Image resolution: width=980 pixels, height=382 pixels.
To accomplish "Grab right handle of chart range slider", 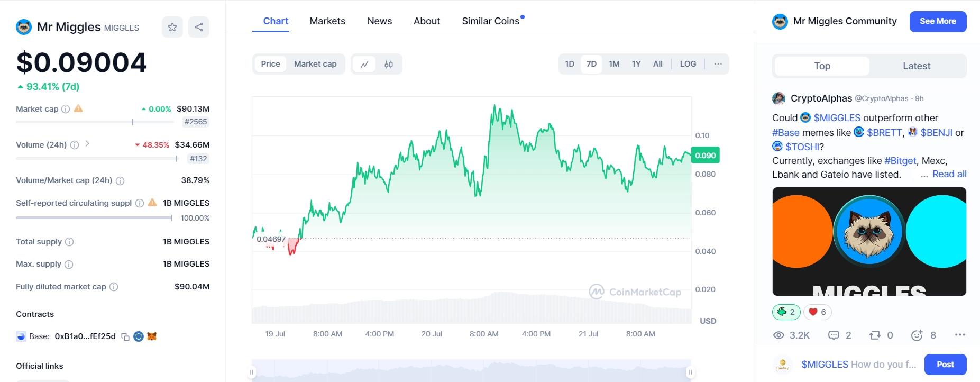I will point(690,372).
